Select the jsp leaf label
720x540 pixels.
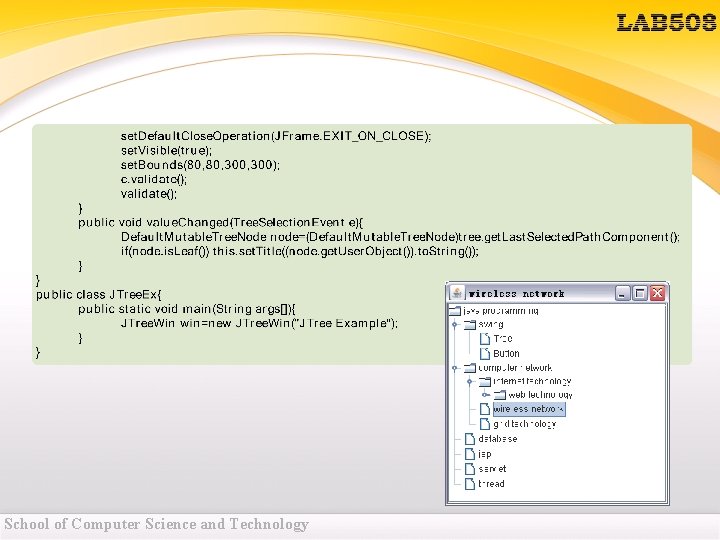coord(485,454)
